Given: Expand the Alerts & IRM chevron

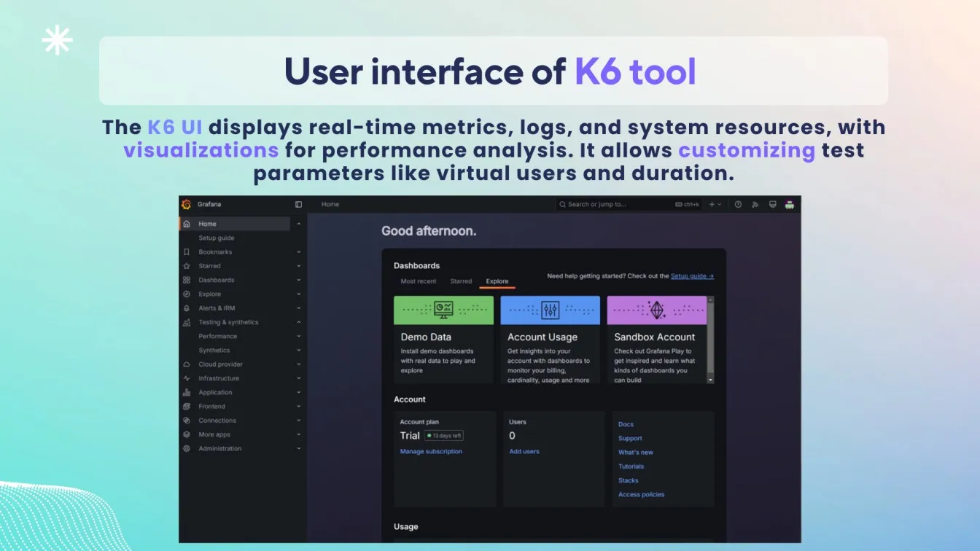Looking at the screenshot, I should (x=299, y=308).
